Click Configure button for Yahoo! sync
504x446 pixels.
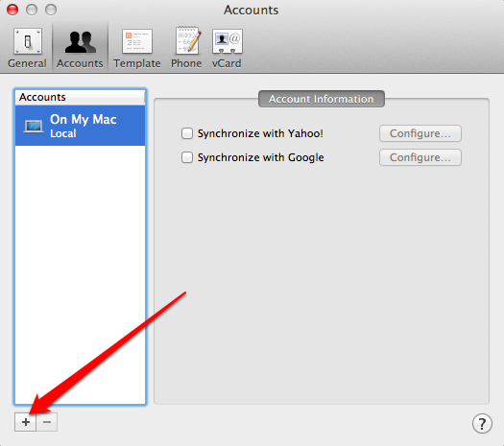pyautogui.click(x=420, y=133)
